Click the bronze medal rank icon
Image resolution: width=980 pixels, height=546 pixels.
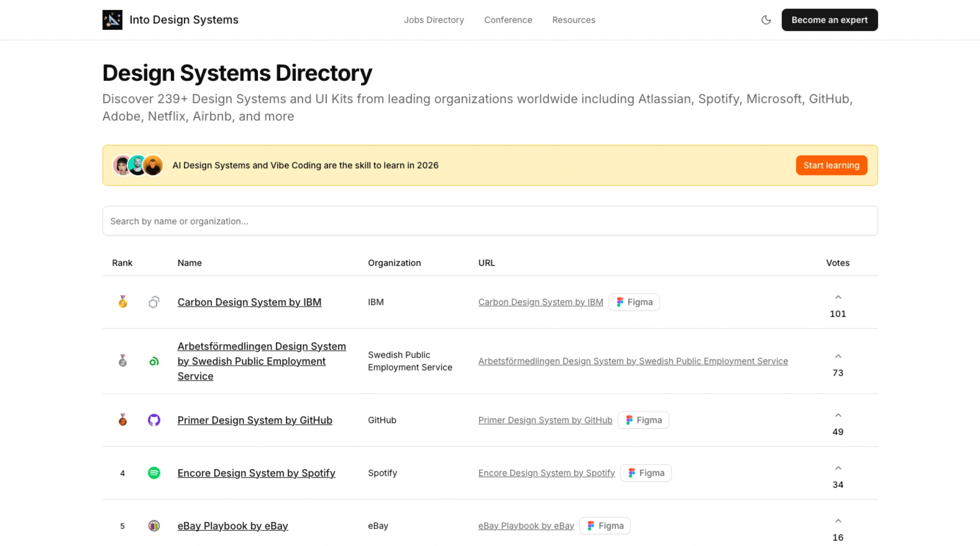point(122,419)
